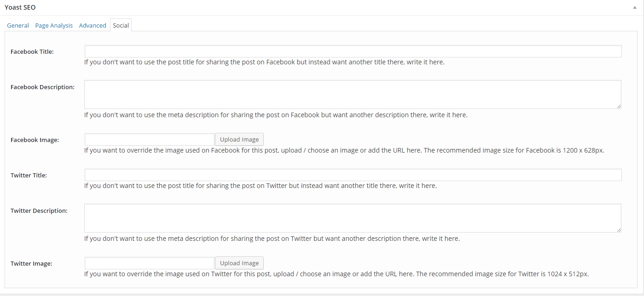Image resolution: width=644 pixels, height=296 pixels.
Task: Click Upload Image for Facebook Image
Action: click(x=239, y=139)
